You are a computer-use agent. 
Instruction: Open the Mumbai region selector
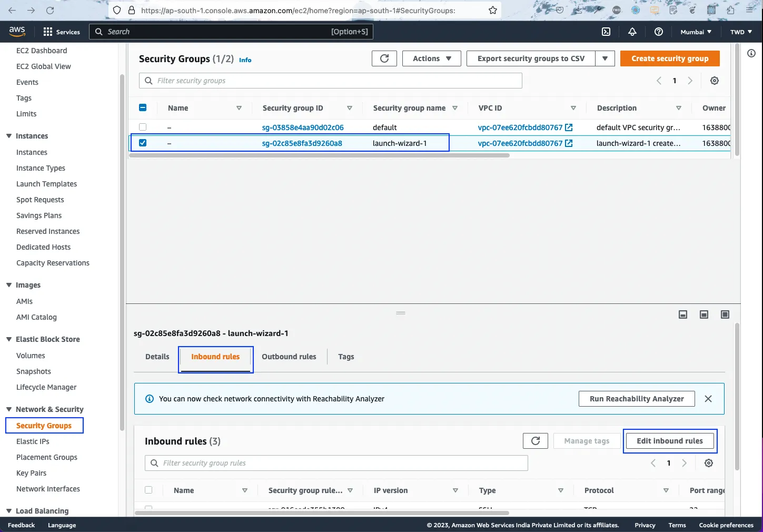coord(696,32)
